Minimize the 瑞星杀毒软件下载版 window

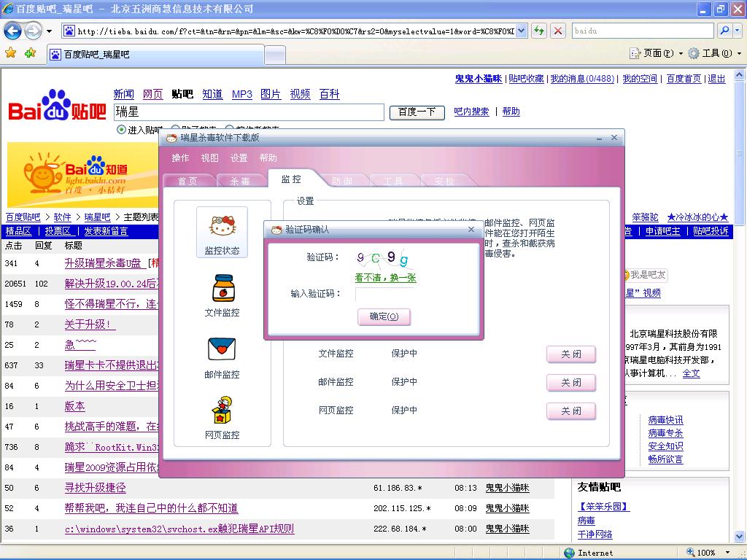click(x=599, y=138)
